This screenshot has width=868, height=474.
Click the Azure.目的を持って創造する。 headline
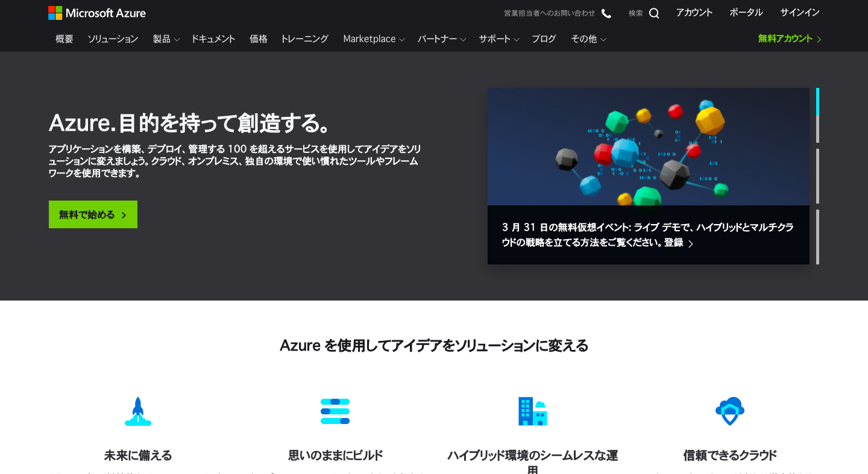pos(190,123)
